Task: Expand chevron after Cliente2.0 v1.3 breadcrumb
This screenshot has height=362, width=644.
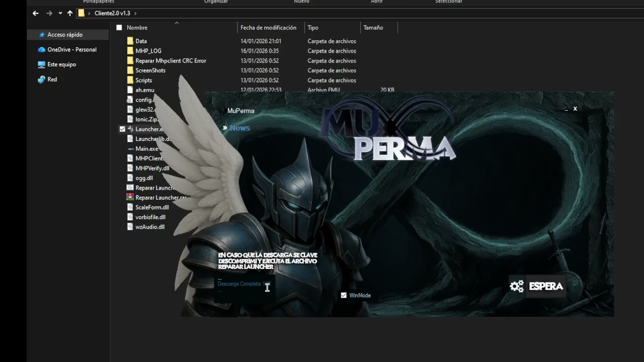Action: [x=135, y=13]
